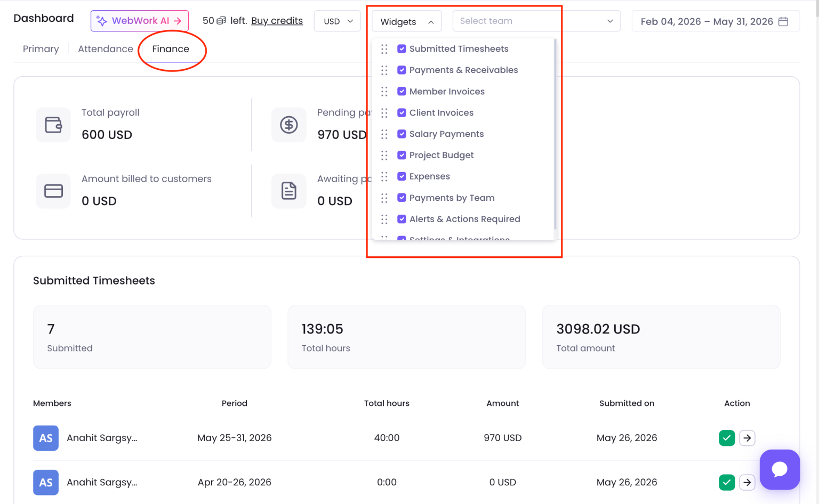The image size is (819, 504).
Task: Click the Buy credits link
Action: click(x=277, y=21)
